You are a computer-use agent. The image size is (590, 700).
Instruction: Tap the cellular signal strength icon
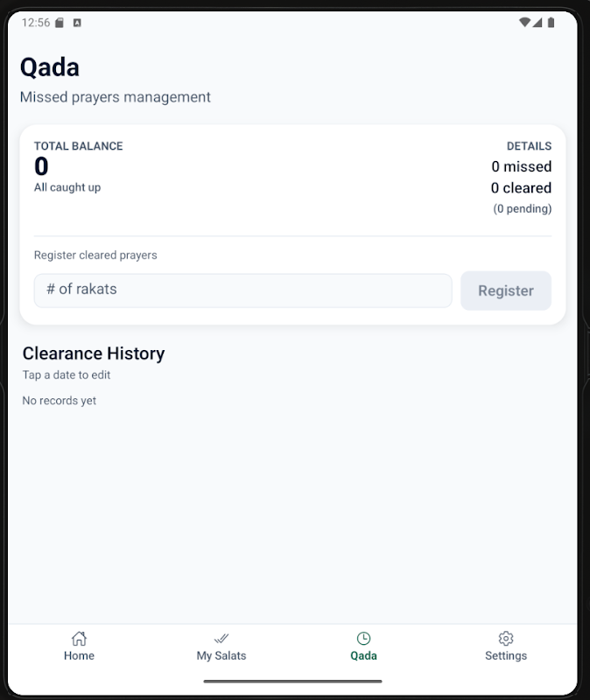(537, 23)
